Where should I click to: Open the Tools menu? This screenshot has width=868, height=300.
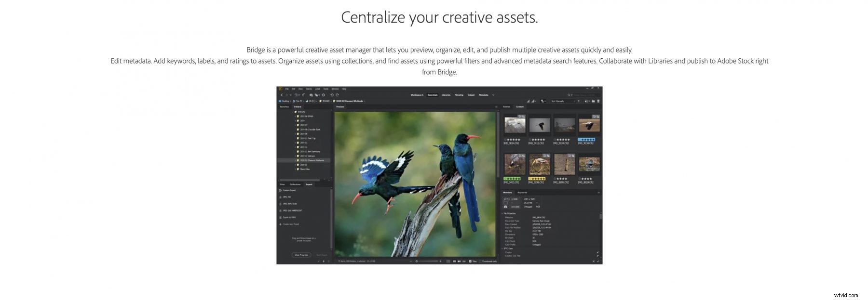pyautogui.click(x=325, y=89)
